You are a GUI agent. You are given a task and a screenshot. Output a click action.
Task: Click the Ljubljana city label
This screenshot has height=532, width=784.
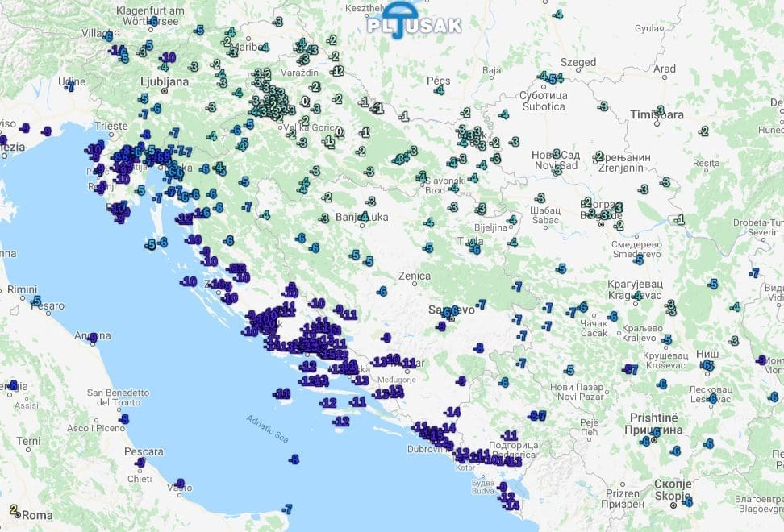pos(164,81)
